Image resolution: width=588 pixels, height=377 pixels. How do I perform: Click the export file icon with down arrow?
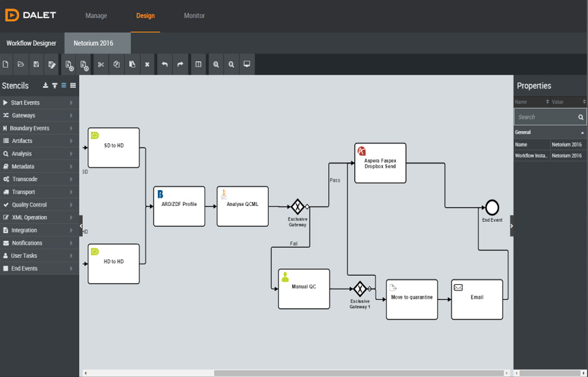pos(84,65)
